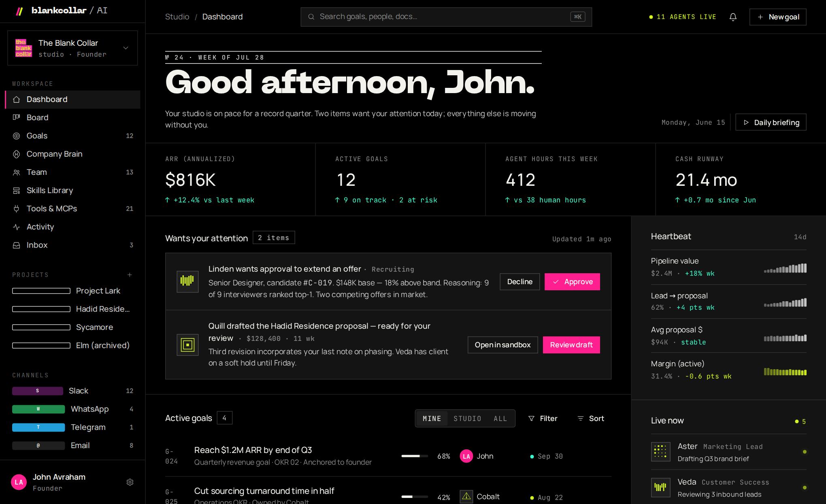This screenshot has height=504, width=826.
Task: Go to Skills Library page
Action: 73,191
